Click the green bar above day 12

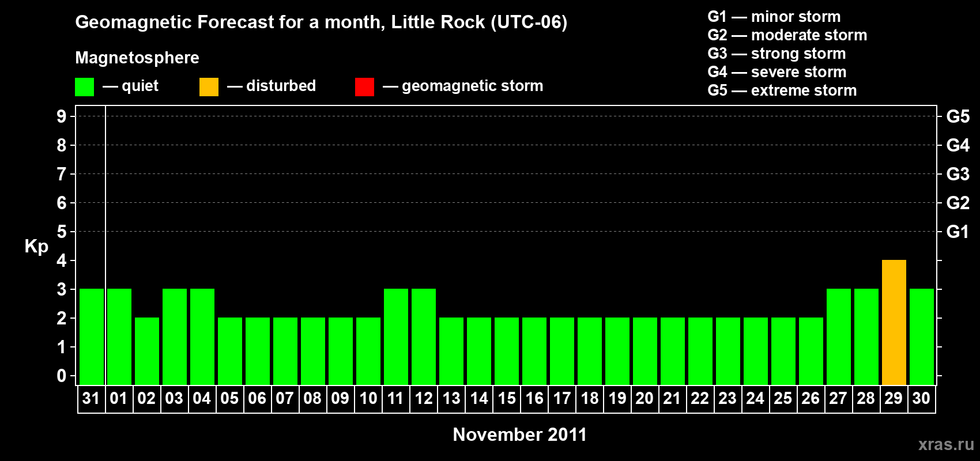pyautogui.click(x=424, y=337)
